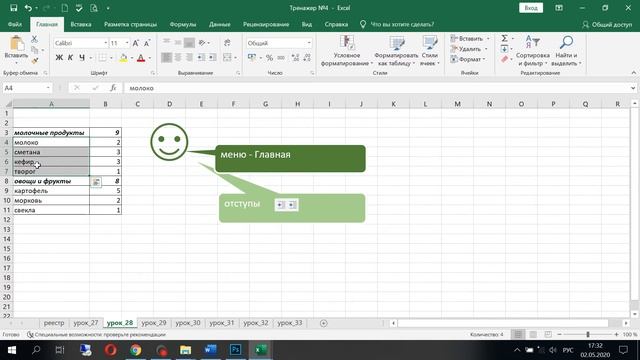Apply red font color (A)

141,58
